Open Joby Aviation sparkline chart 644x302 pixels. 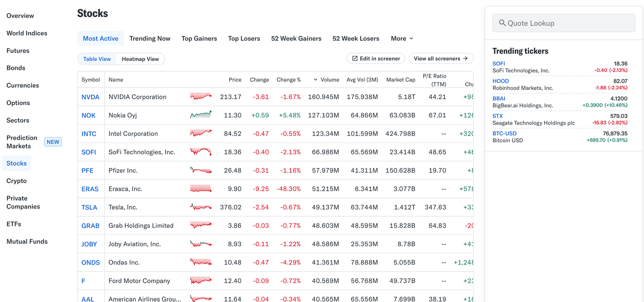[x=201, y=243]
